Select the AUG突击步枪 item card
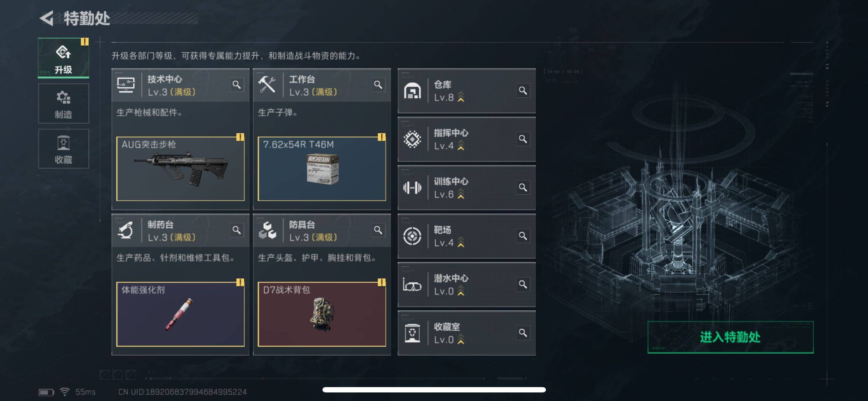868x401 pixels. coord(180,169)
